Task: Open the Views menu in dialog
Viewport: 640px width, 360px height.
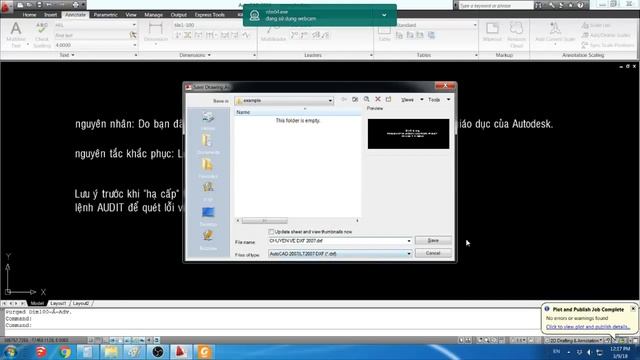Action: click(412, 100)
